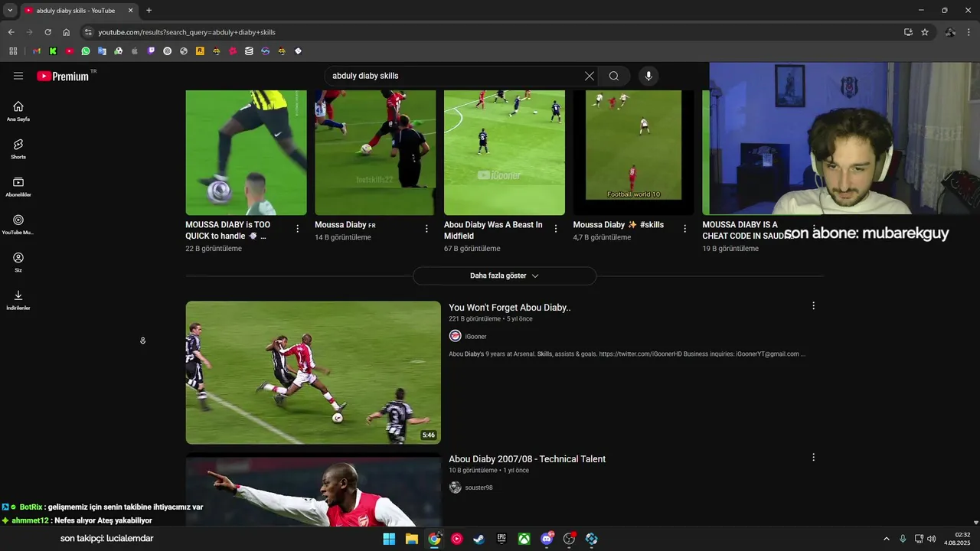
Task: Start voice search with microphone icon
Action: point(648,76)
